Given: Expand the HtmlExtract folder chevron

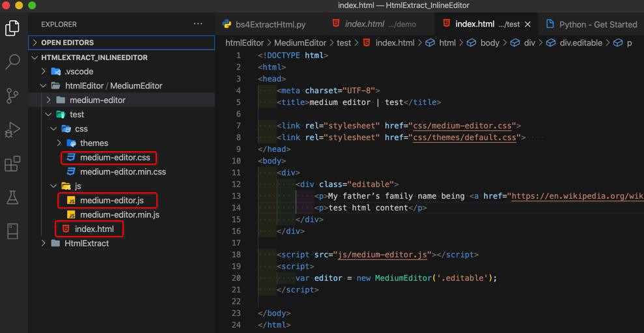Looking at the screenshot, I should click(44, 243).
